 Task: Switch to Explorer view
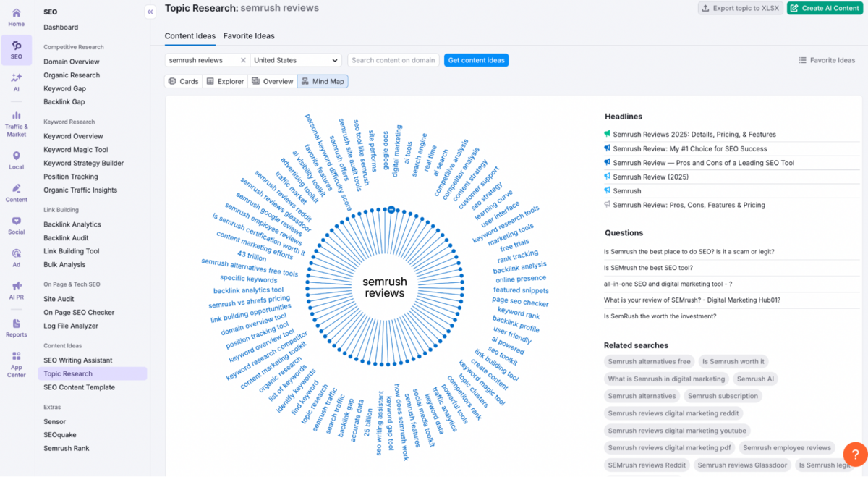click(225, 81)
